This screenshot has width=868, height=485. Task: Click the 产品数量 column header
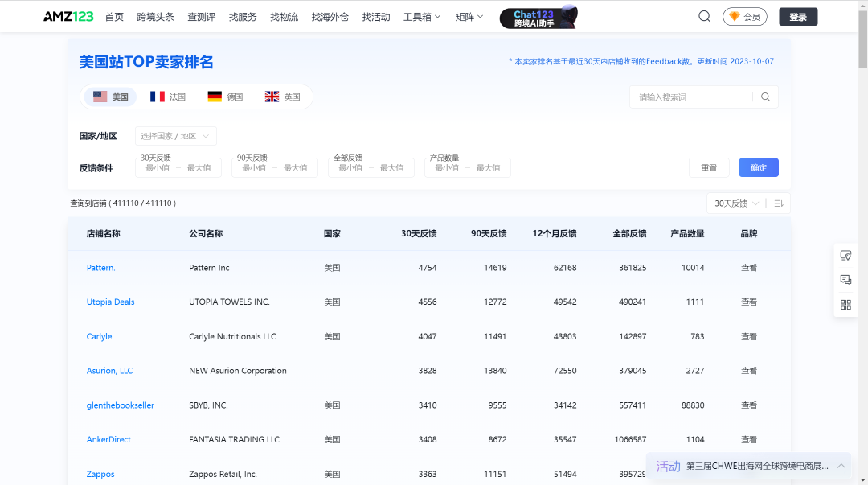tap(687, 234)
